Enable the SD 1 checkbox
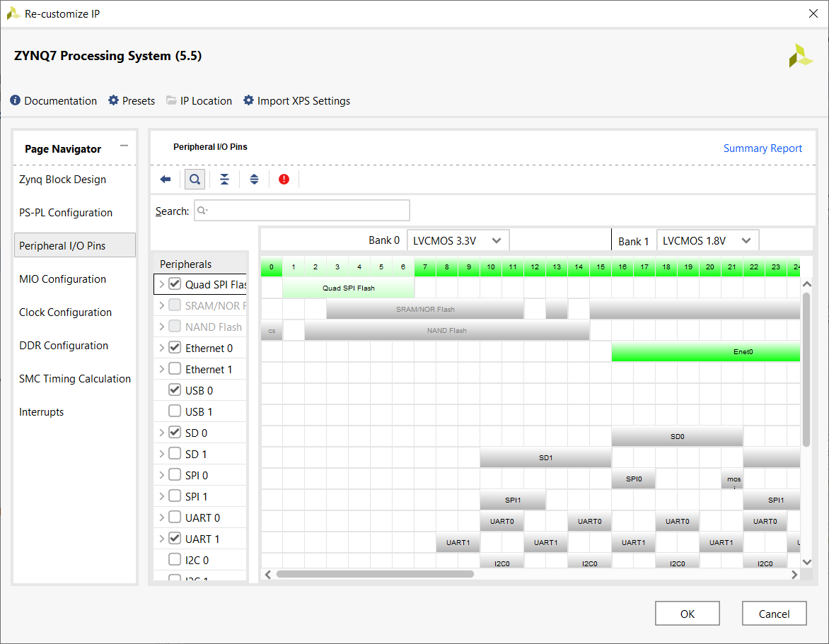Viewport: 829px width, 644px height. click(175, 453)
